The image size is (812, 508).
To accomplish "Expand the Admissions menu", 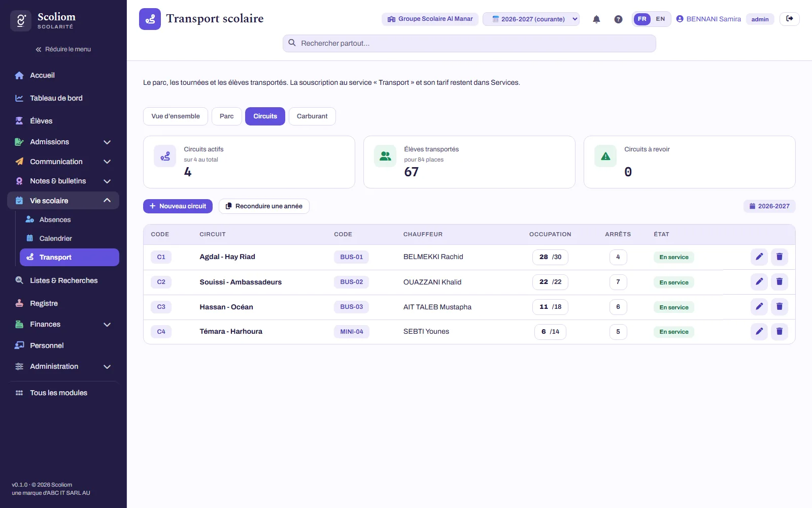I will (x=63, y=142).
